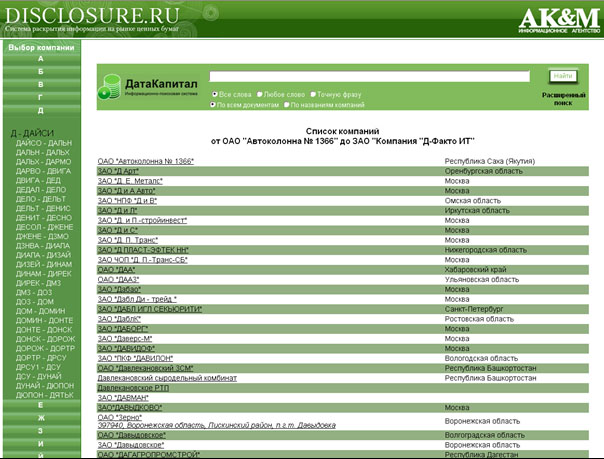Expand letter В in company selector
This screenshot has width=604, height=459.
(x=41, y=84)
